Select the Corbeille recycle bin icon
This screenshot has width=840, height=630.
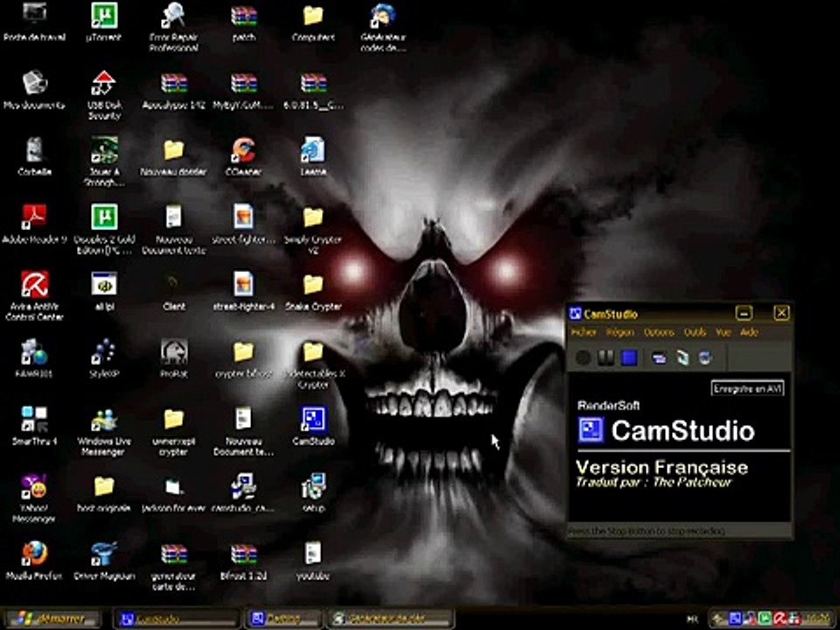[x=34, y=157]
